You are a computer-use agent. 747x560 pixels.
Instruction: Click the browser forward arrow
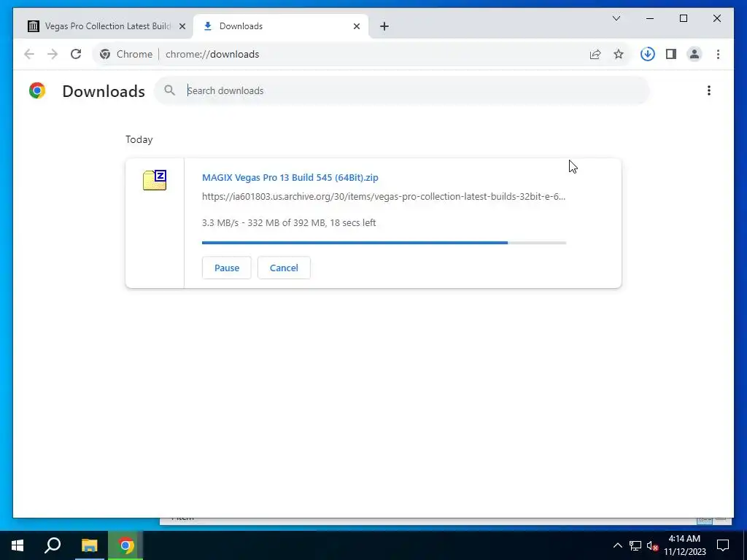click(53, 54)
